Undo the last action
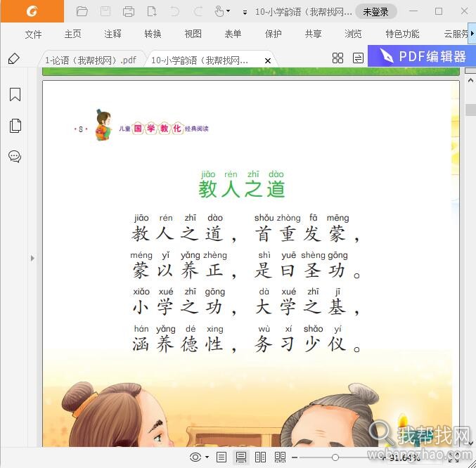Screen dimensions: 476x468 [x=174, y=11]
